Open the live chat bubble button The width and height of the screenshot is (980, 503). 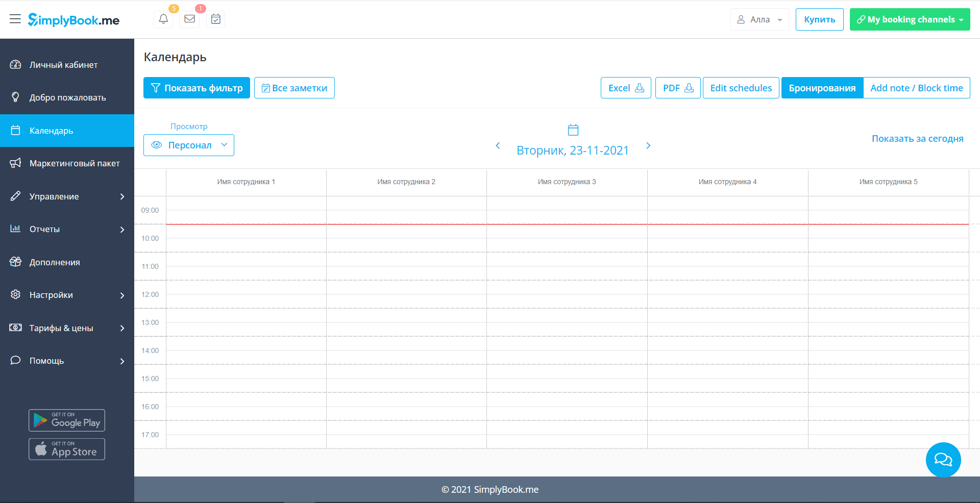tap(943, 460)
